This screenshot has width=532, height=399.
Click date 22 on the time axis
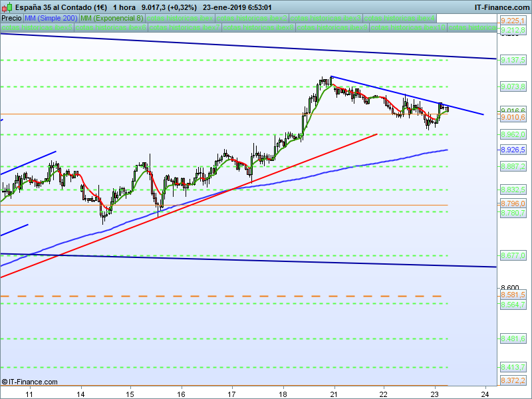coord(384,394)
